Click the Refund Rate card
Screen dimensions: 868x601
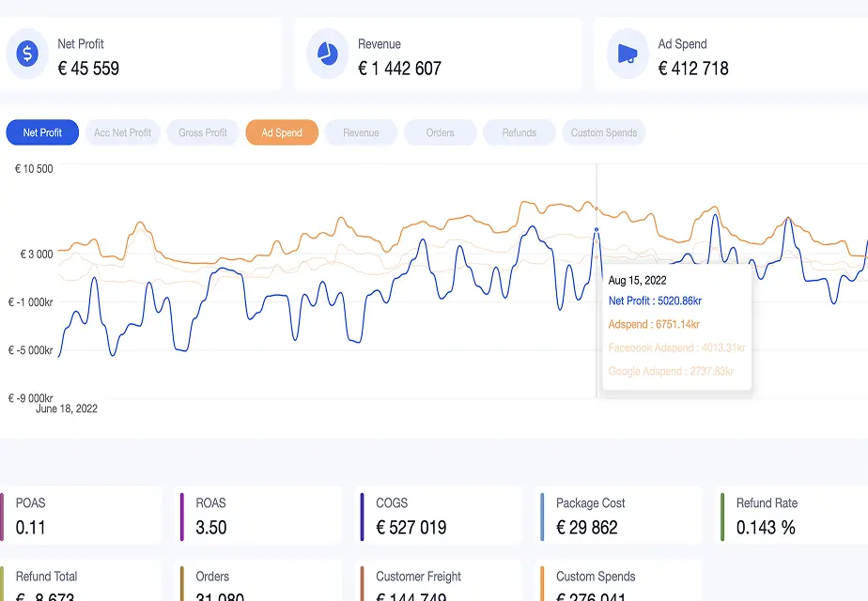point(792,515)
